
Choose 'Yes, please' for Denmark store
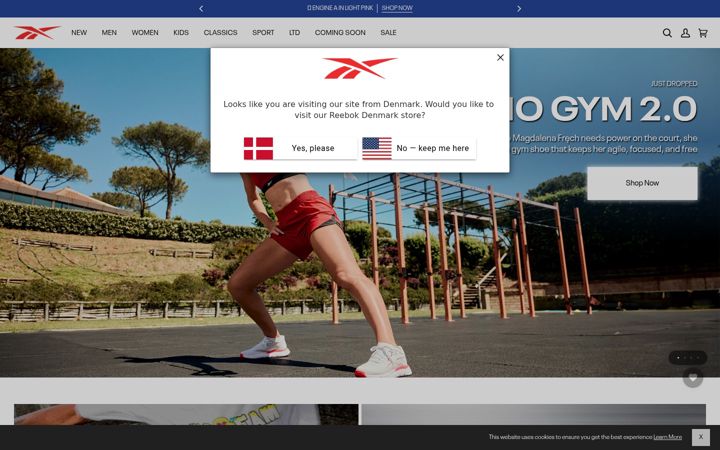pyautogui.click(x=300, y=148)
